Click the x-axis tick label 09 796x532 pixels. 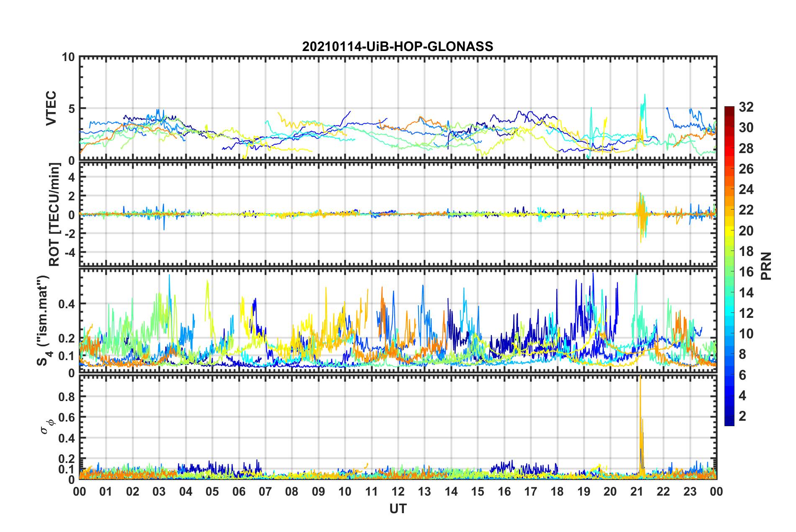318,491
